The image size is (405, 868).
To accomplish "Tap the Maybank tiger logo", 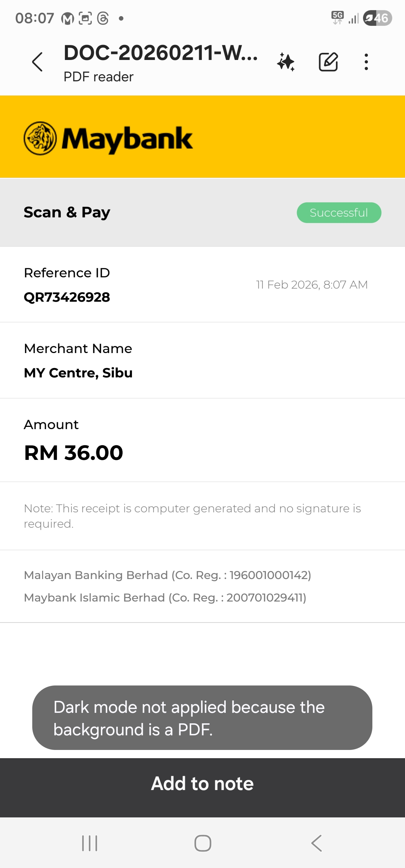I will click(40, 138).
